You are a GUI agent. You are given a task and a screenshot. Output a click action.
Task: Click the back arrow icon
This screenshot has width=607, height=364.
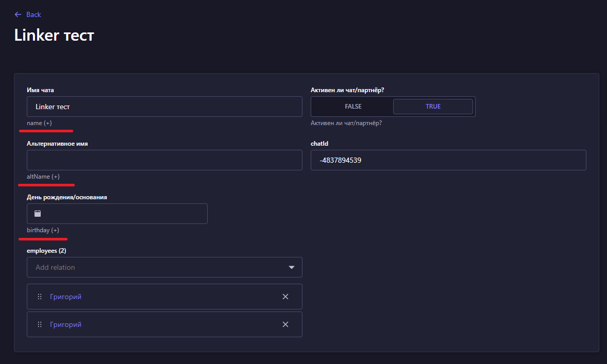(18, 14)
